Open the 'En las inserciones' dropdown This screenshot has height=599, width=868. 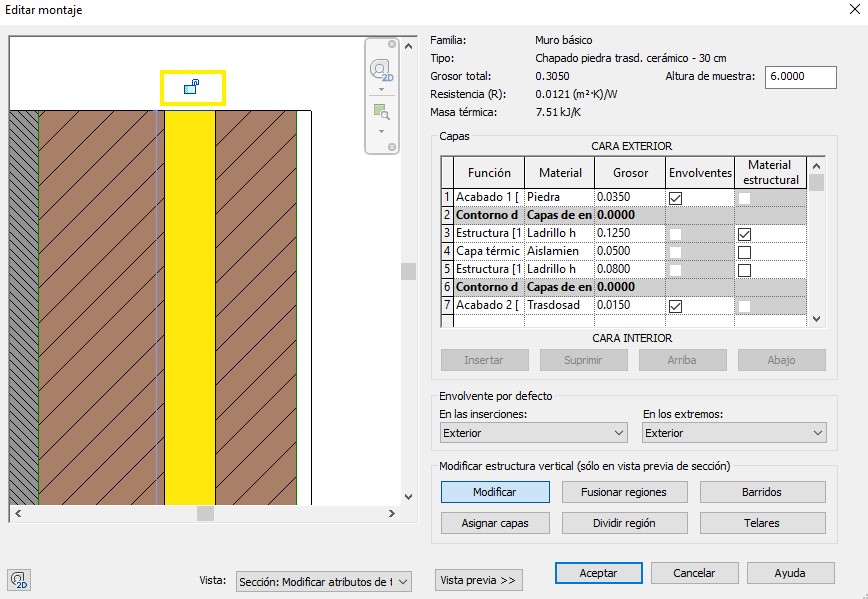(x=533, y=433)
